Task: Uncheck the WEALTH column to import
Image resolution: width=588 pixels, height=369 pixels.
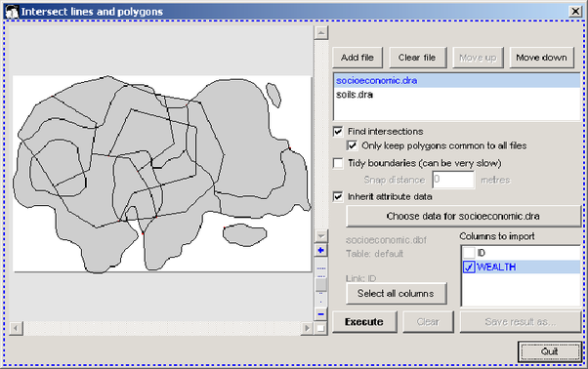Action: tap(469, 267)
